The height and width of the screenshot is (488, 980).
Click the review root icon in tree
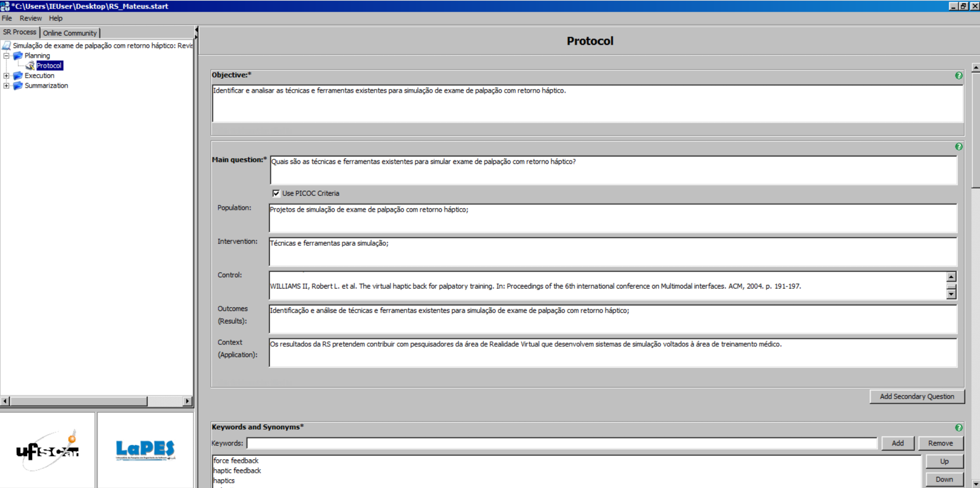point(6,46)
